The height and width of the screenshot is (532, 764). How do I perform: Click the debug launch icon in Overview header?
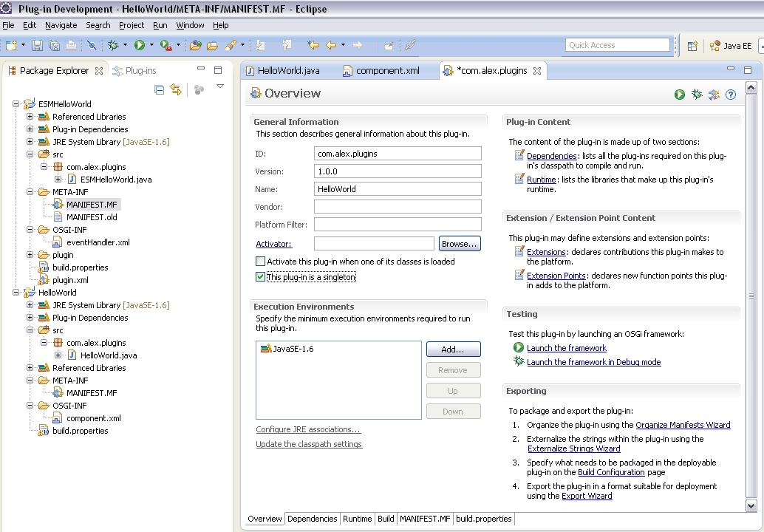[697, 95]
